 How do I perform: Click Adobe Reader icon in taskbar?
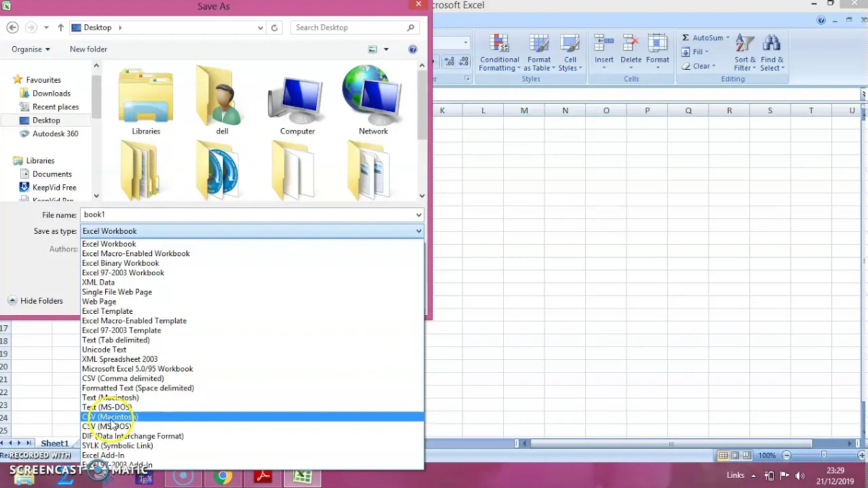click(x=263, y=476)
